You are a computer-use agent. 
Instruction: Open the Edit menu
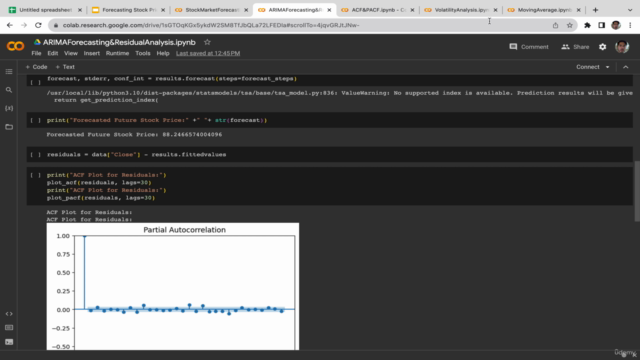tap(52, 53)
